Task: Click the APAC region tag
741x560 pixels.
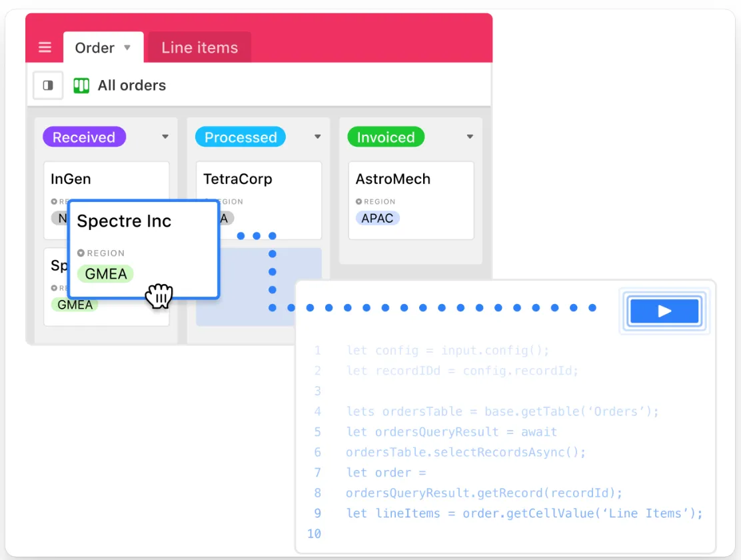Action: click(378, 218)
